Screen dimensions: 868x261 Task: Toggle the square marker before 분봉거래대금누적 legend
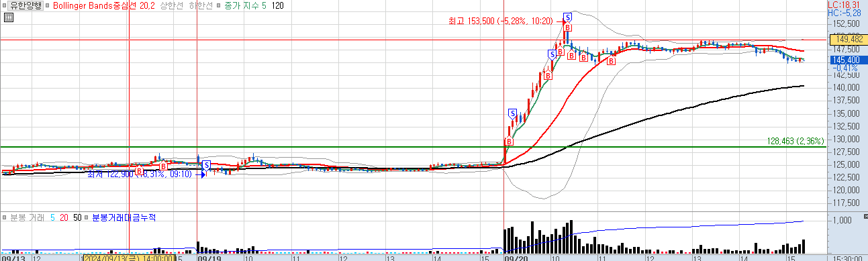click(87, 218)
